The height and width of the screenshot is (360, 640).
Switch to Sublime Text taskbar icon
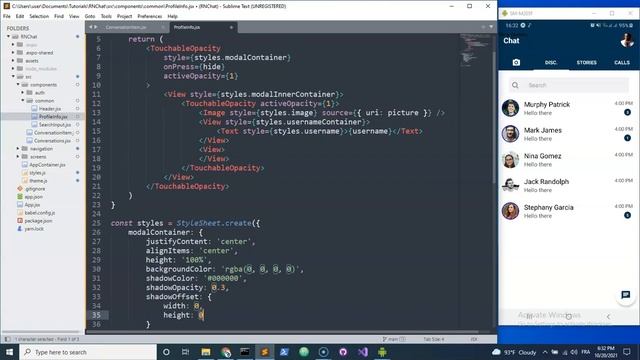[264, 352]
